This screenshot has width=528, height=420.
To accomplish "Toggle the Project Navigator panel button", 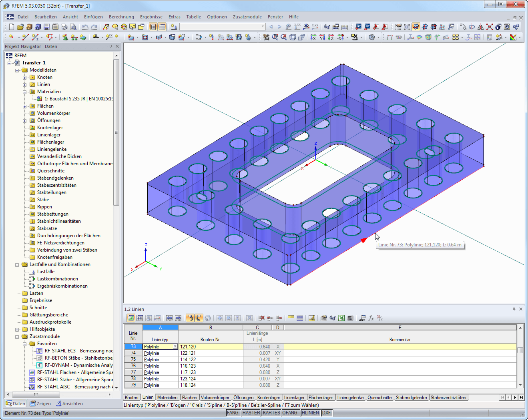I will (x=153, y=27).
